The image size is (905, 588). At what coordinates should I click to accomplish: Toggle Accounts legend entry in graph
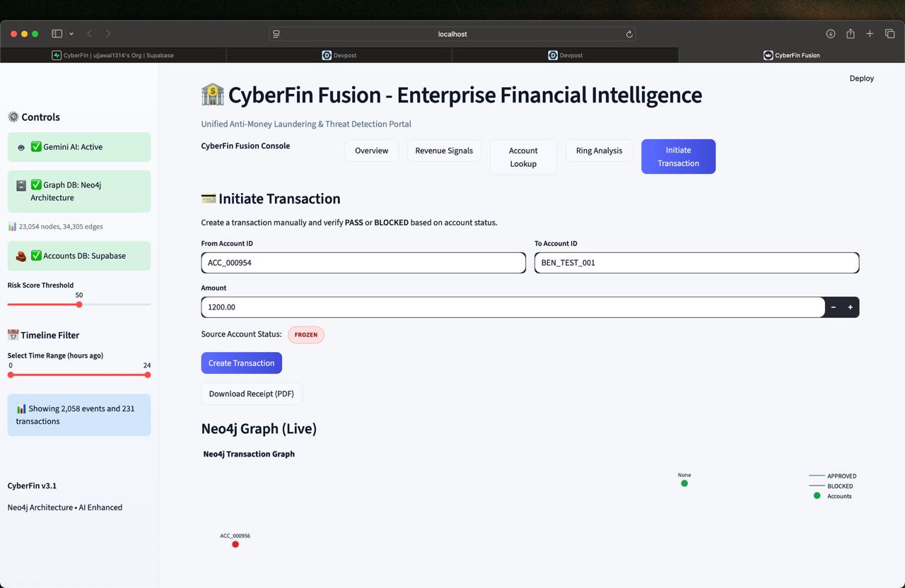point(831,496)
